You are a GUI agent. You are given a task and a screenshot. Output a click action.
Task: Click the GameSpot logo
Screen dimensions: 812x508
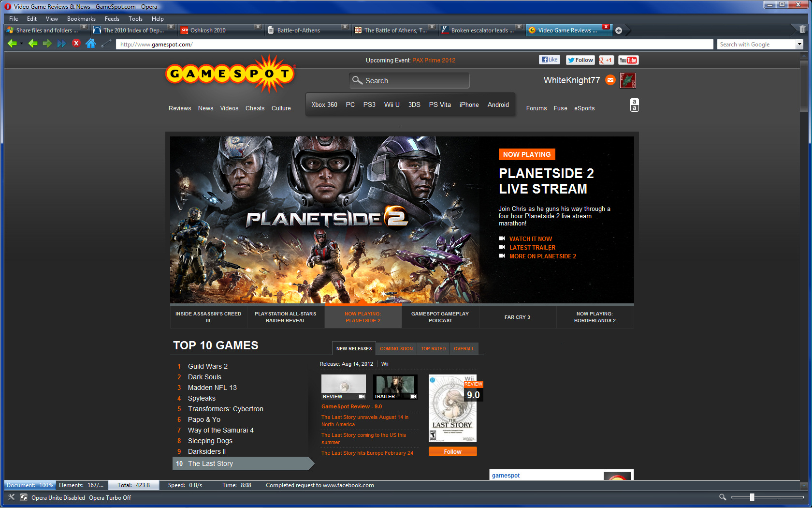tap(230, 74)
